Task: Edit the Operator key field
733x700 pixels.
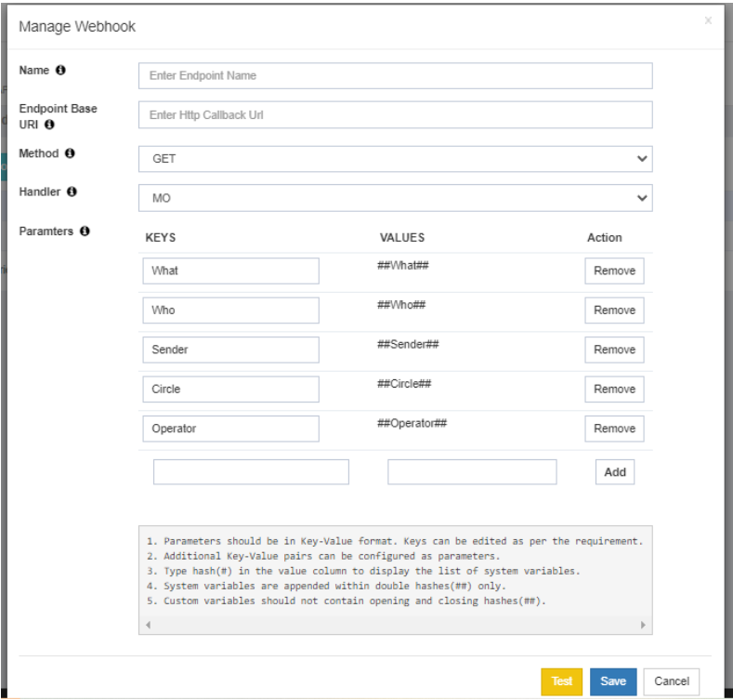Action: [x=231, y=429]
